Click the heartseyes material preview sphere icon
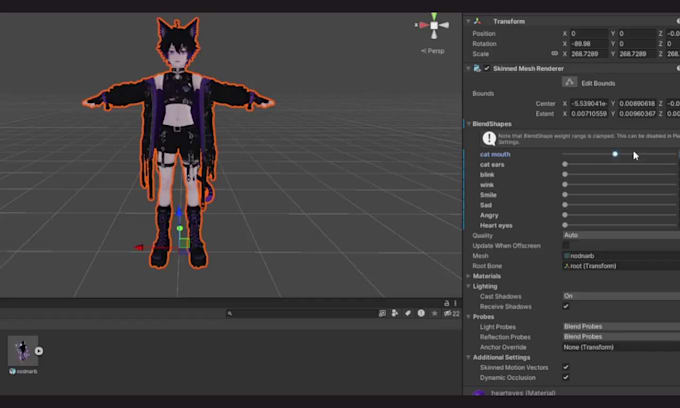This screenshot has width=680, height=408. [478, 393]
